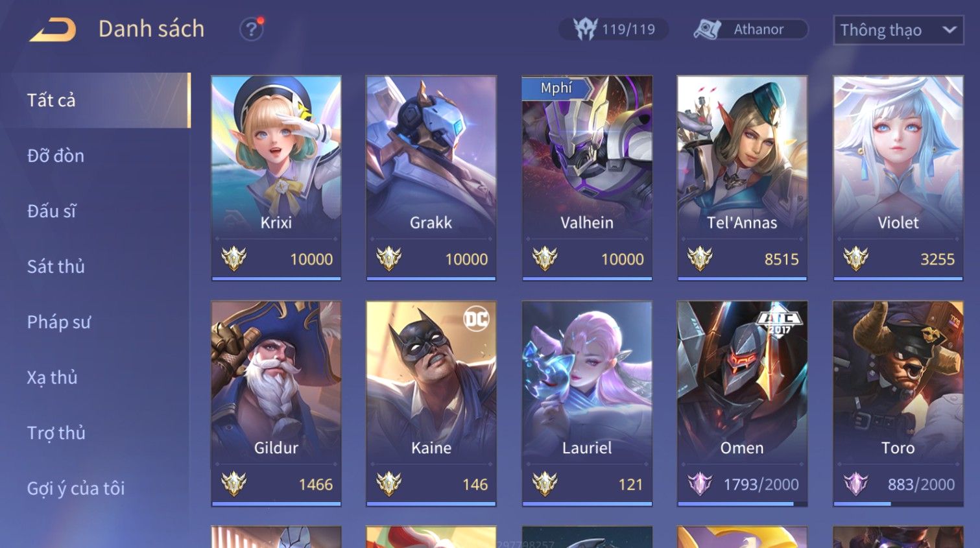Click the hero count helmet icon
This screenshot has height=548, width=980.
585,29
